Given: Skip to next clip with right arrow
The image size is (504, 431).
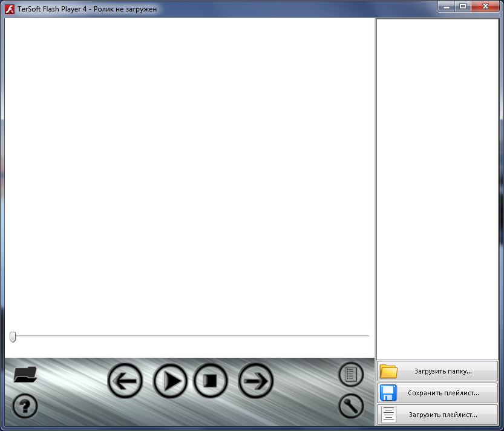Looking at the screenshot, I should coord(256,381).
